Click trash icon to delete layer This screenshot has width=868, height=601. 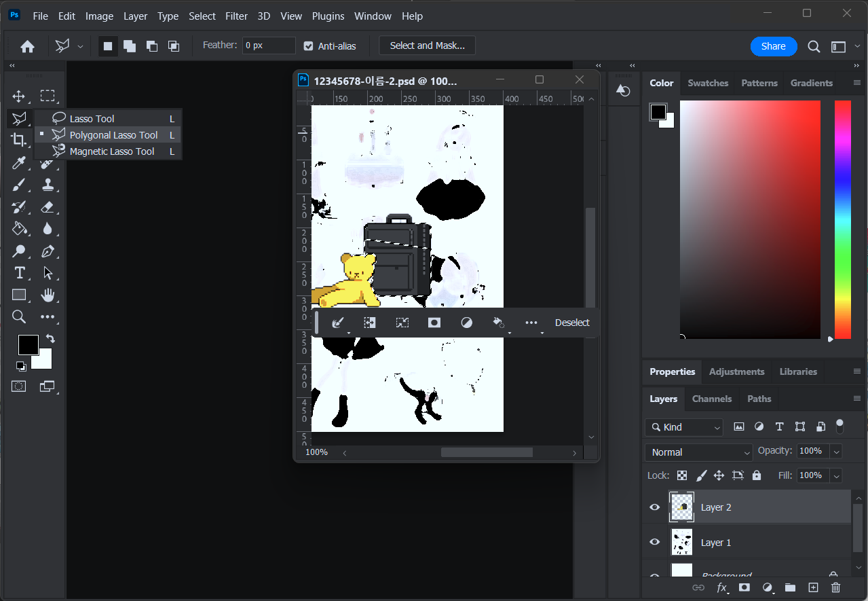tap(836, 587)
